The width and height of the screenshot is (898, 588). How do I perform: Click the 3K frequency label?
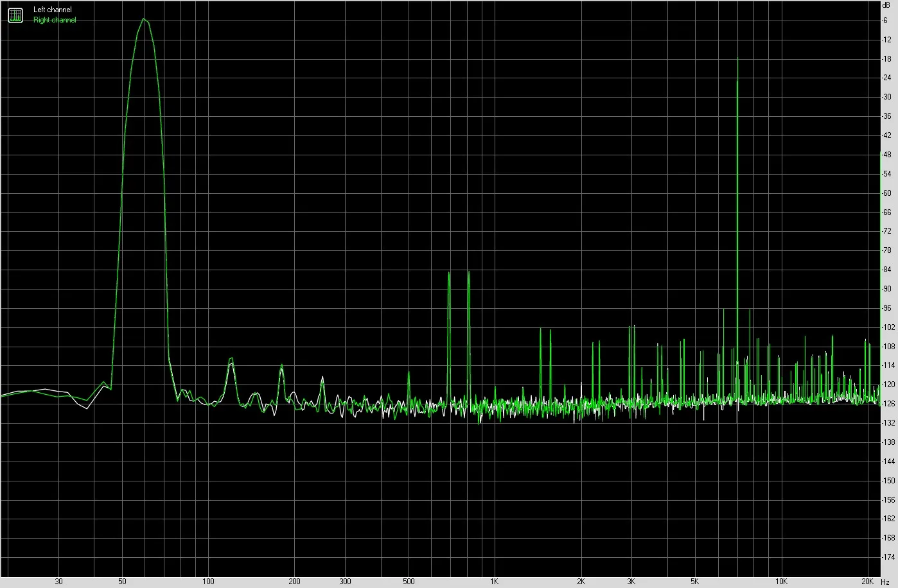631,582
